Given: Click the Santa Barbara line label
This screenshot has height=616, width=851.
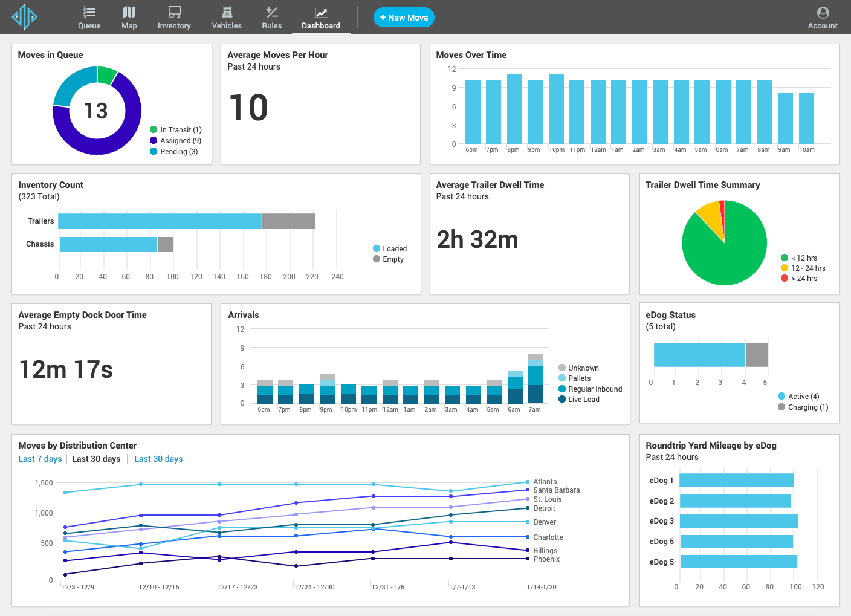Looking at the screenshot, I should [557, 490].
